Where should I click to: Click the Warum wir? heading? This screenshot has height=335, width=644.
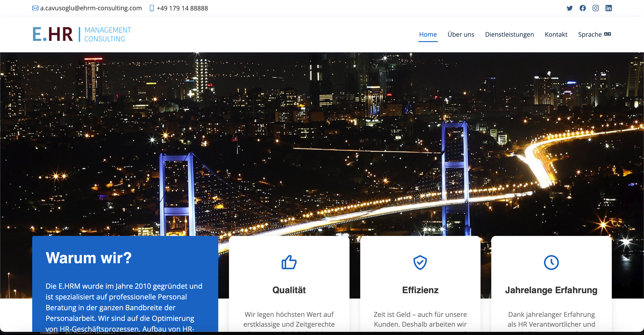(89, 258)
